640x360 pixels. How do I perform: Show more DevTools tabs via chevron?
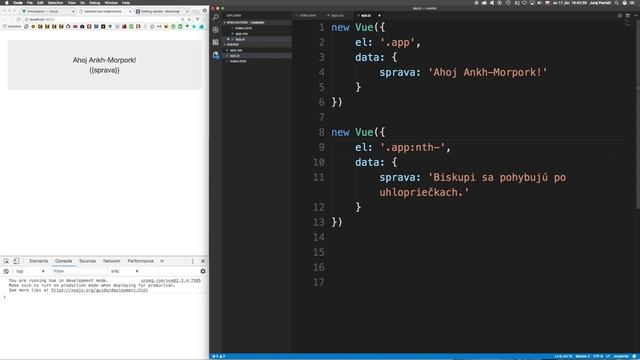pyautogui.click(x=162, y=261)
